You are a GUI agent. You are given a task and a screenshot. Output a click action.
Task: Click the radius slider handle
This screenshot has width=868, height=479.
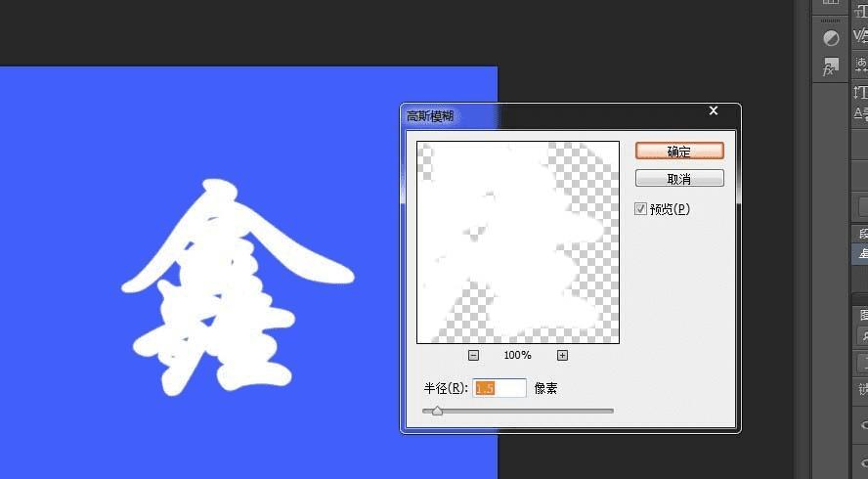click(x=437, y=411)
